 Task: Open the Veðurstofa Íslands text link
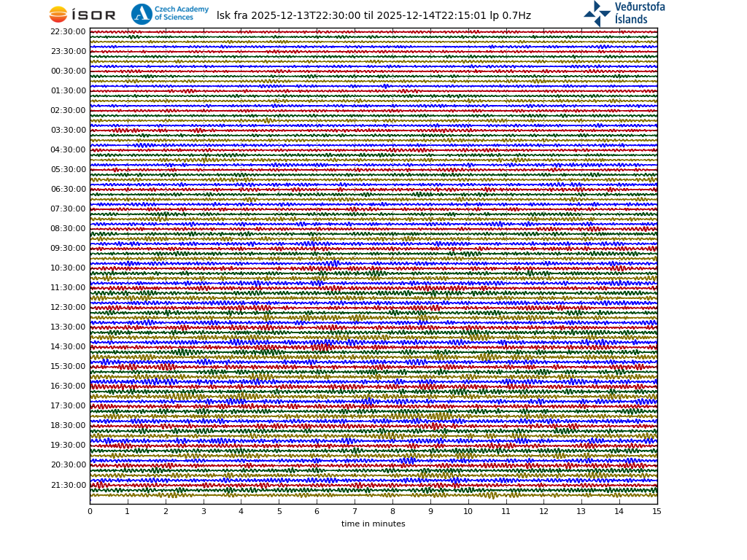click(639, 13)
